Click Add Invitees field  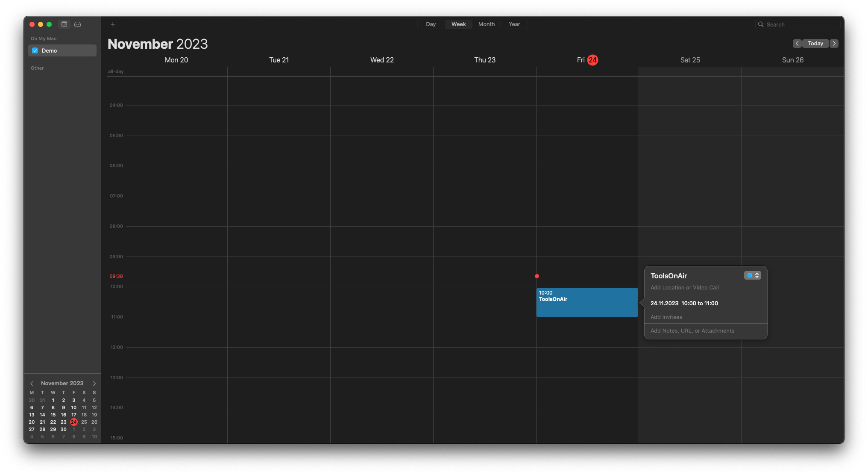pos(706,317)
